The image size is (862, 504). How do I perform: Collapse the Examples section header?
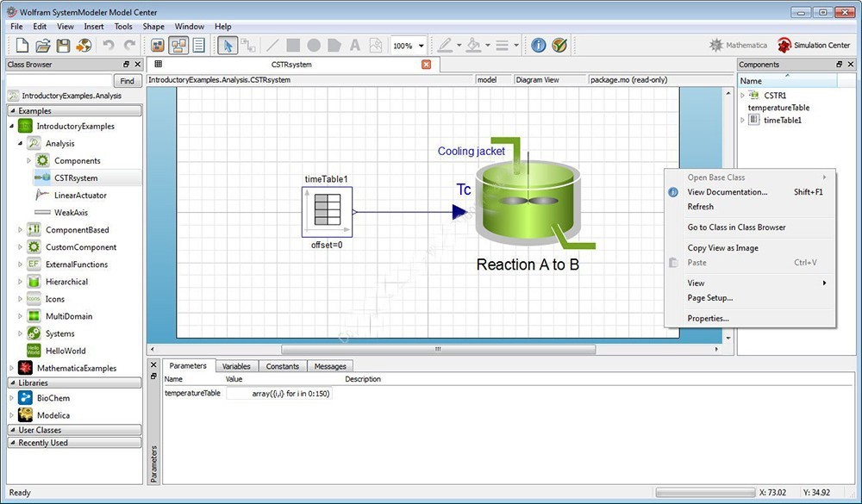pos(74,110)
